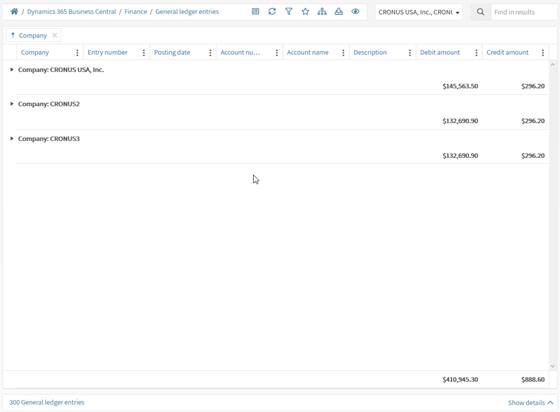
Task: Click 300 General ledger entries status text
Action: [47, 402]
